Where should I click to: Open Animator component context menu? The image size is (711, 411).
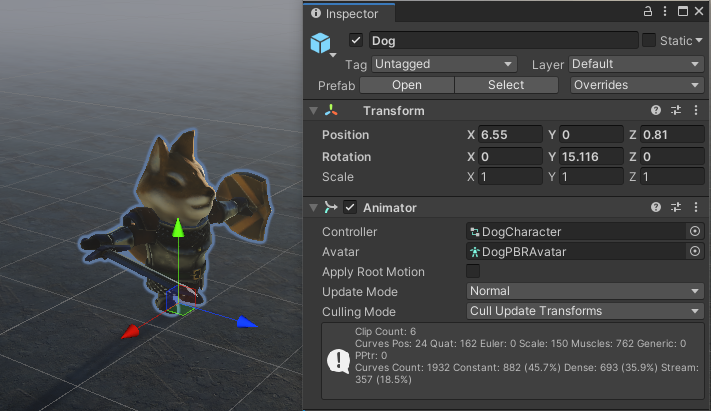pos(696,207)
